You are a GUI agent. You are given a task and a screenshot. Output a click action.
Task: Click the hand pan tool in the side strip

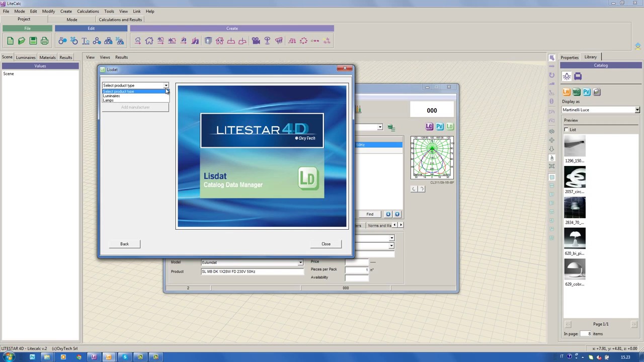click(552, 158)
